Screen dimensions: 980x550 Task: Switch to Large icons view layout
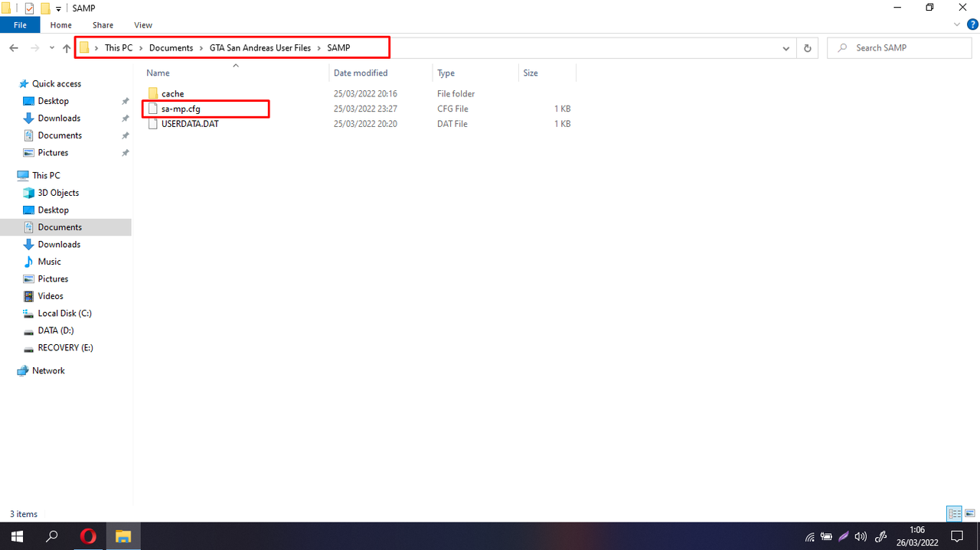[x=969, y=513]
